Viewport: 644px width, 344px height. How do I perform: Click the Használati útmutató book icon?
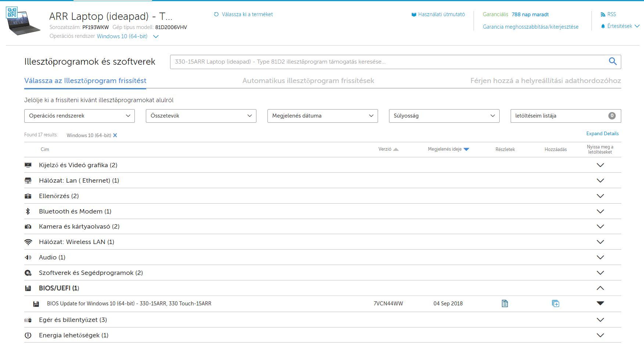pos(414,15)
